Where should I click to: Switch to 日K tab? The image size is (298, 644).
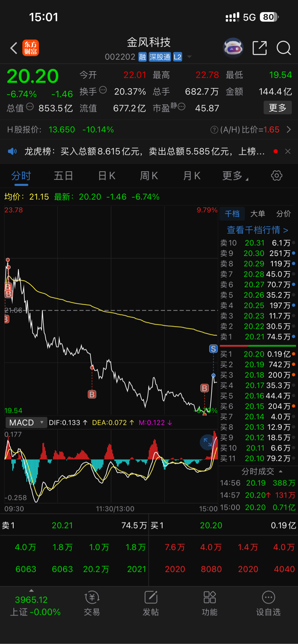106,176
